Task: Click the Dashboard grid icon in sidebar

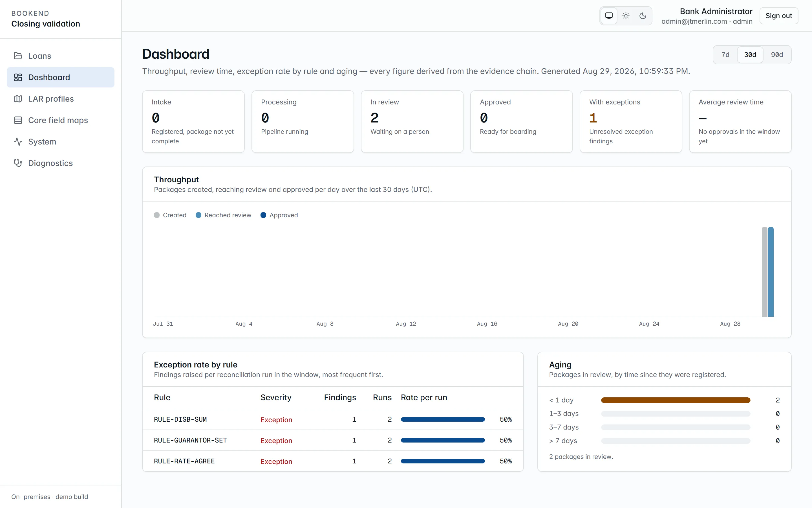Action: [x=18, y=77]
